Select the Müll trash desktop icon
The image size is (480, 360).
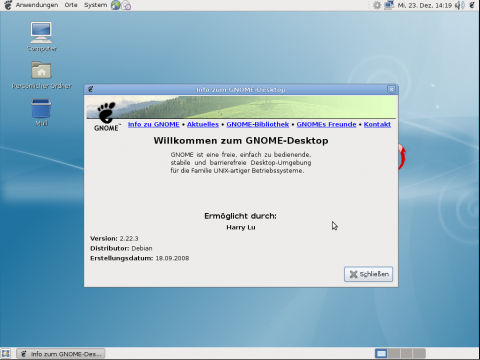[x=41, y=112]
